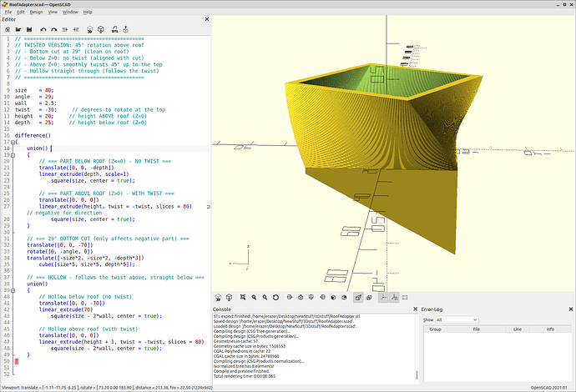Click the View All icon
This screenshot has width=576, height=392.
pyautogui.click(x=243, y=297)
